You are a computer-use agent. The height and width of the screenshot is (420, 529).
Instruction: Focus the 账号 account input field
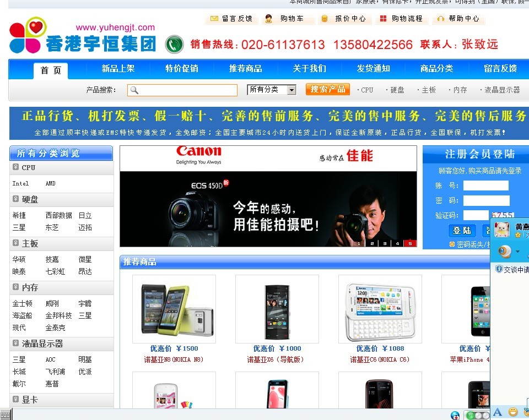(486, 186)
